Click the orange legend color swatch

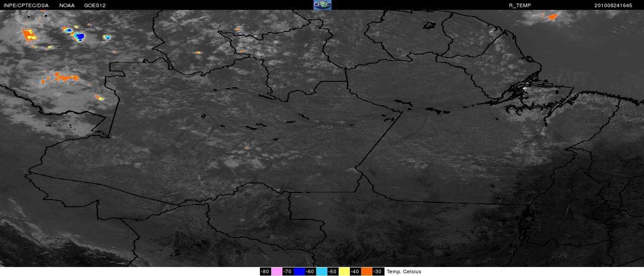[x=367, y=272]
